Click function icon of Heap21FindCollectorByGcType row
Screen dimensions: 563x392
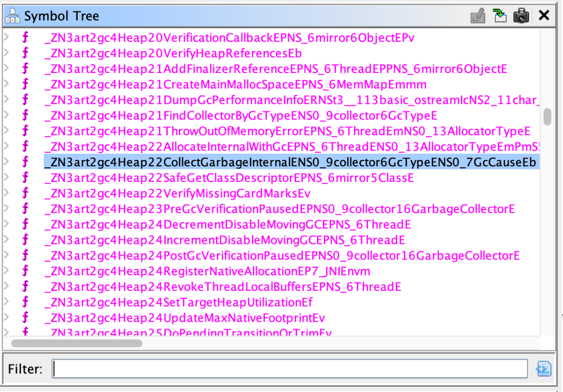[25, 115]
